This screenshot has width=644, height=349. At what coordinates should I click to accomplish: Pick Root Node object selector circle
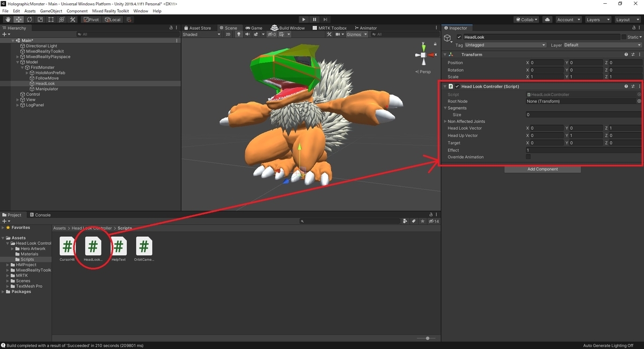[x=639, y=101]
